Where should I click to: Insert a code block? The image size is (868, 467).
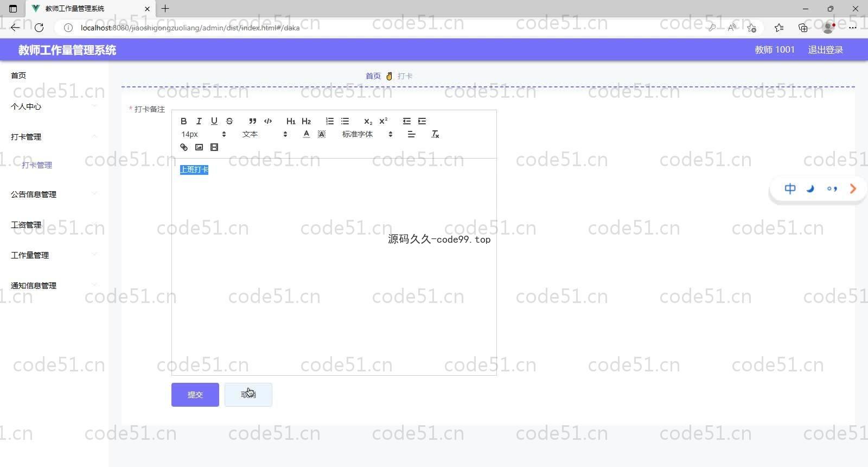click(268, 121)
